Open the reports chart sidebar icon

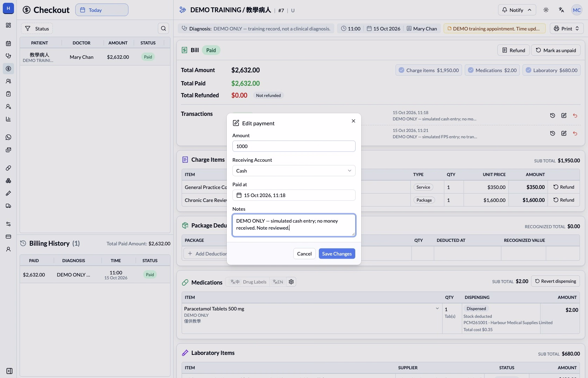click(8, 119)
